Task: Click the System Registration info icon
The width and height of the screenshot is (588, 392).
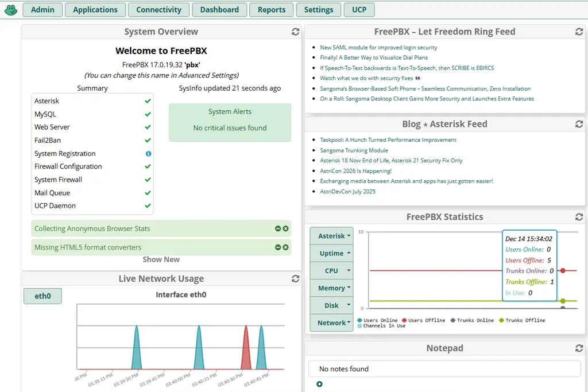Action: pos(148,154)
